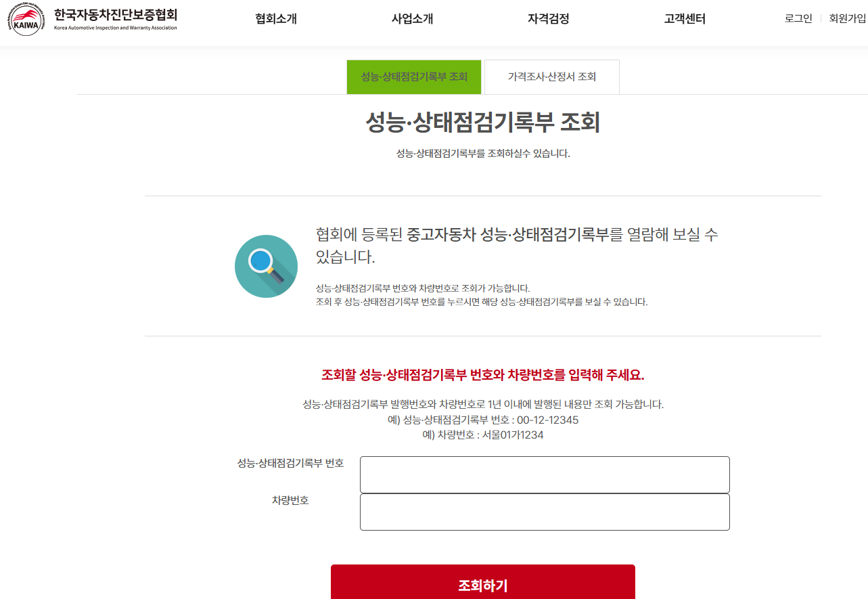Click the 로그인 link
This screenshot has width=868, height=599.
pos(798,18)
